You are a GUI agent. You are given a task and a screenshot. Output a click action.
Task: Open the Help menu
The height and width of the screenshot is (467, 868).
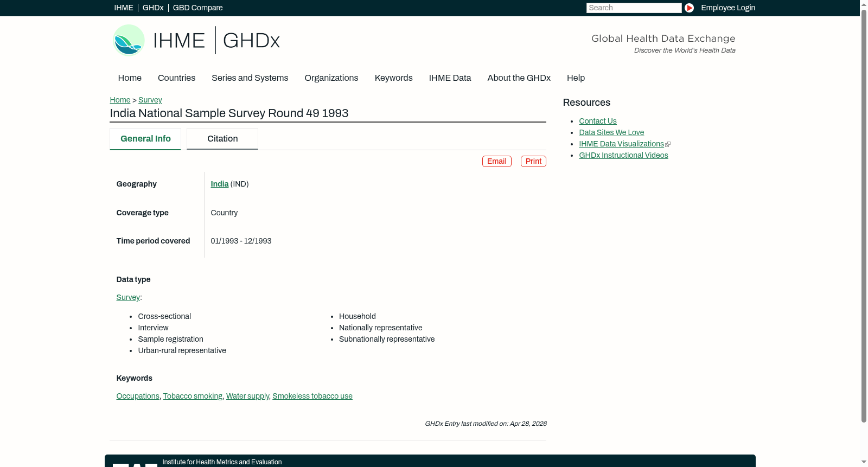(x=576, y=78)
